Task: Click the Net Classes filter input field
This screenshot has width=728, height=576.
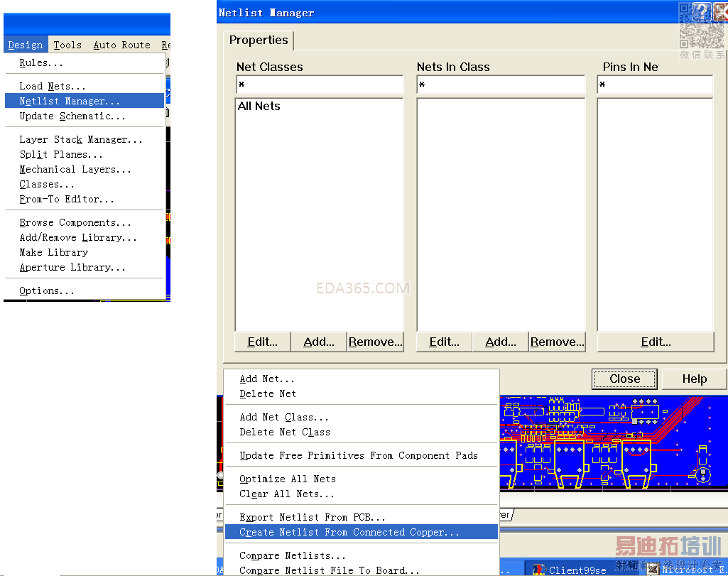Action: tap(320, 85)
